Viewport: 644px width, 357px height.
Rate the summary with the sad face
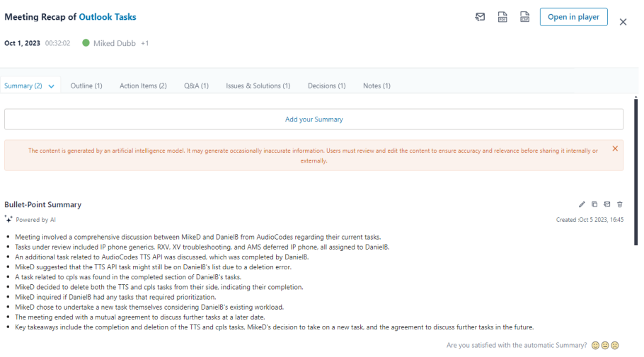pyautogui.click(x=615, y=346)
